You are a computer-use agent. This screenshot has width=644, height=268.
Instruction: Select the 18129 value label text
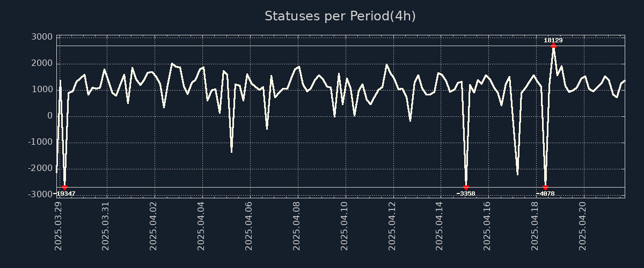click(x=553, y=40)
